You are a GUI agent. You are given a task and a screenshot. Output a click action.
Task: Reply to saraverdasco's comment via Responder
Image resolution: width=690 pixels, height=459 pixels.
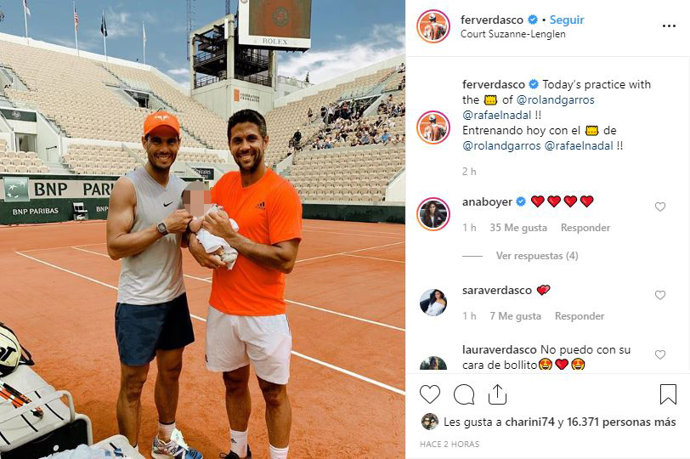(x=580, y=316)
